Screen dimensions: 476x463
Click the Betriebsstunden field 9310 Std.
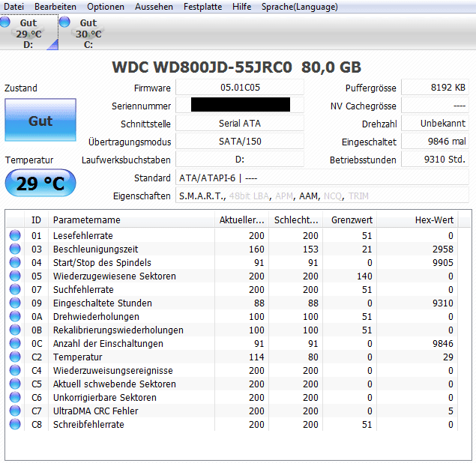pyautogui.click(x=435, y=160)
